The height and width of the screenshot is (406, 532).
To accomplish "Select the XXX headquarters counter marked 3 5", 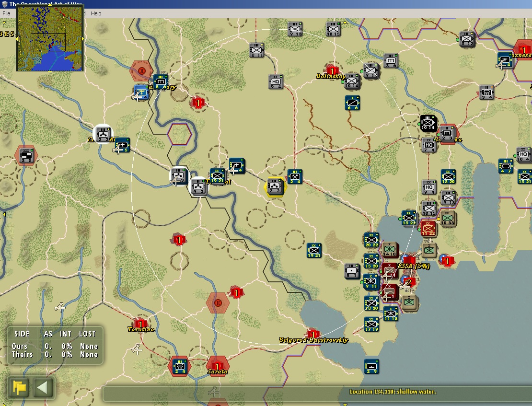I will point(26,155).
